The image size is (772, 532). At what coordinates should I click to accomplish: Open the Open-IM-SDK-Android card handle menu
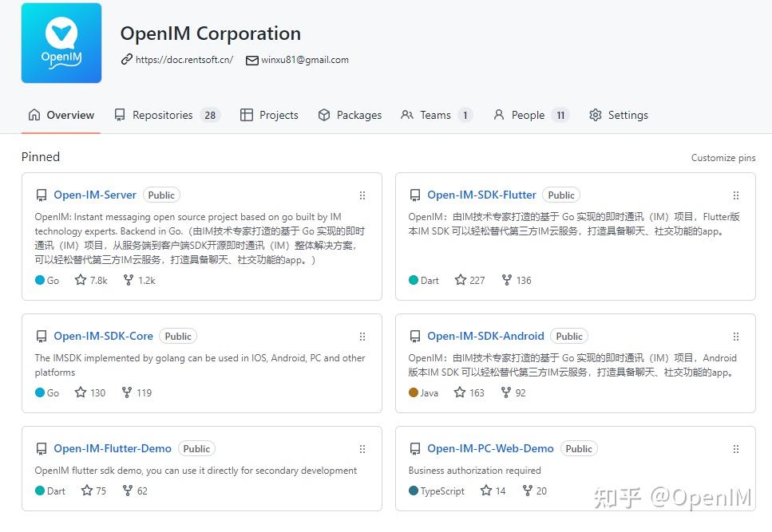tap(735, 336)
